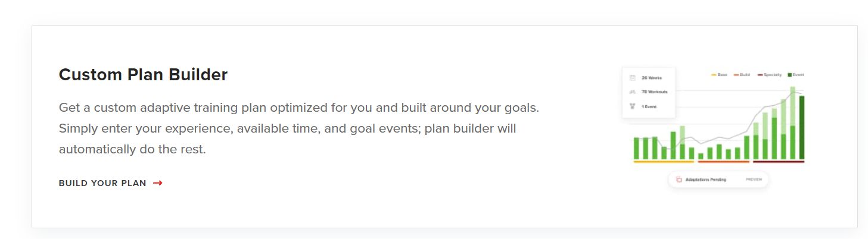Click the green Event legend square

(x=790, y=75)
